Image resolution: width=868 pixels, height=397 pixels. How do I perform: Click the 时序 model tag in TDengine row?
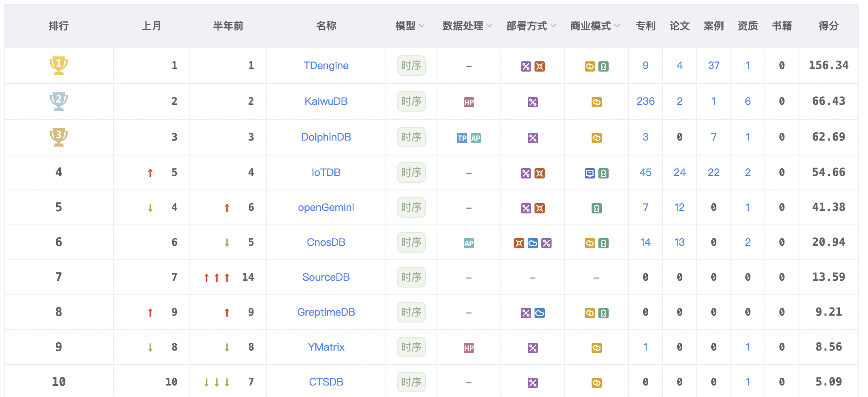[411, 66]
